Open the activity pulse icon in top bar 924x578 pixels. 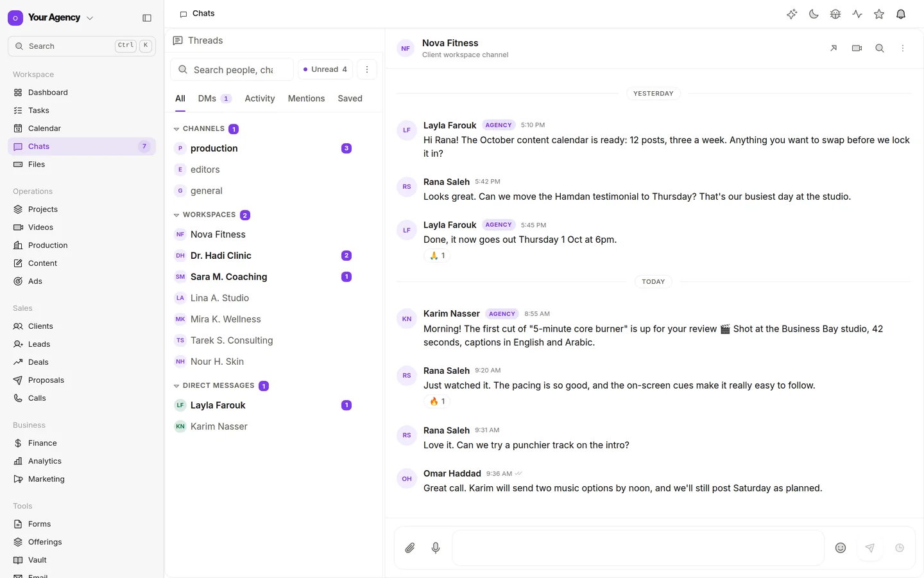coord(857,14)
